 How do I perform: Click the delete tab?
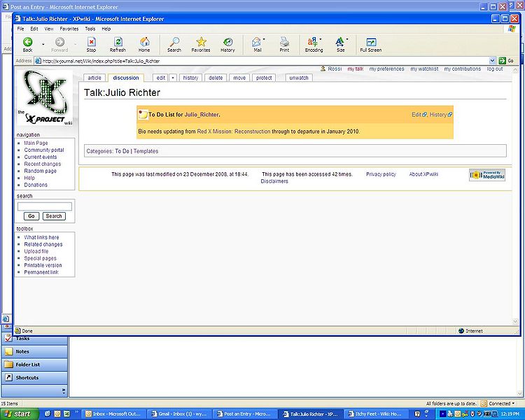pyautogui.click(x=216, y=78)
